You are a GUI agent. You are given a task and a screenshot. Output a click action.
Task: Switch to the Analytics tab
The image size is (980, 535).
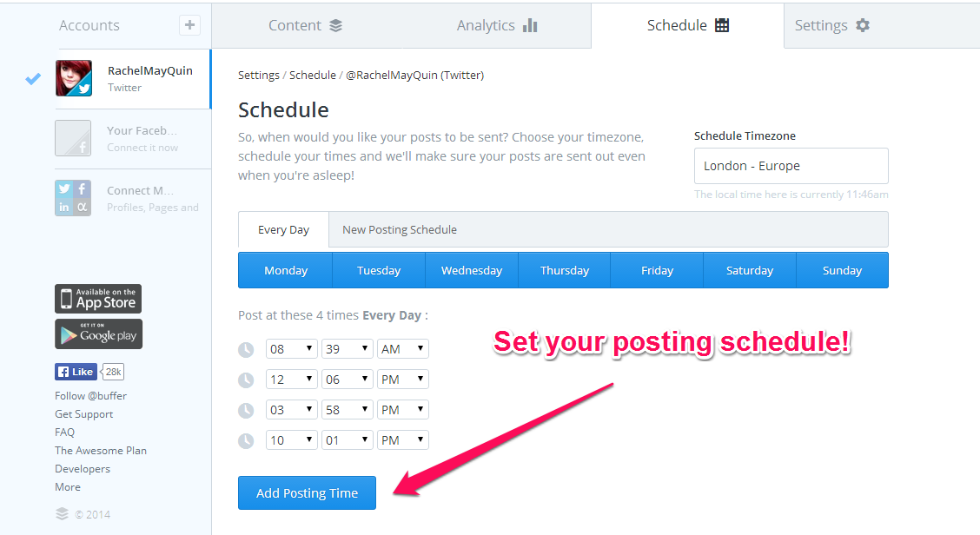[497, 26]
